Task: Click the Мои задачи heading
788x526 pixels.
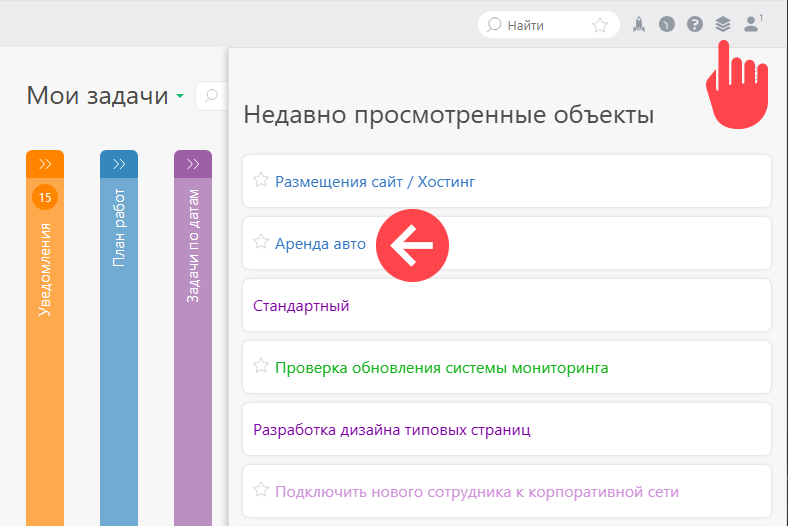Action: click(x=97, y=95)
